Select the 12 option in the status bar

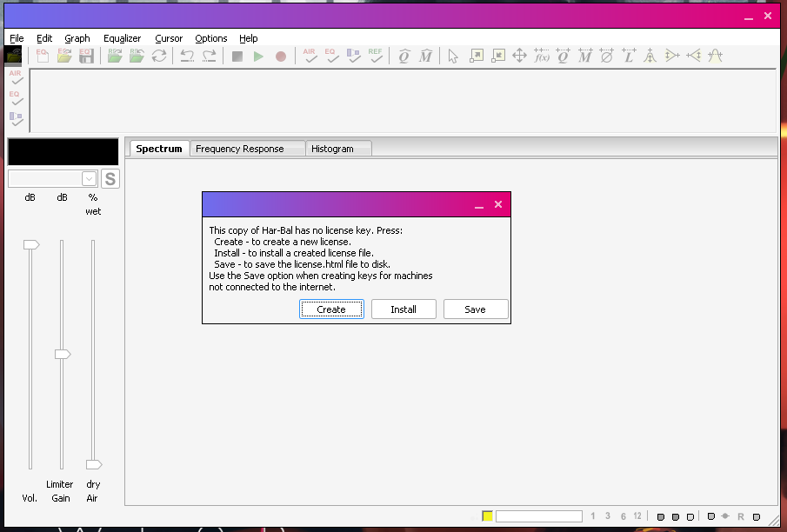(637, 516)
